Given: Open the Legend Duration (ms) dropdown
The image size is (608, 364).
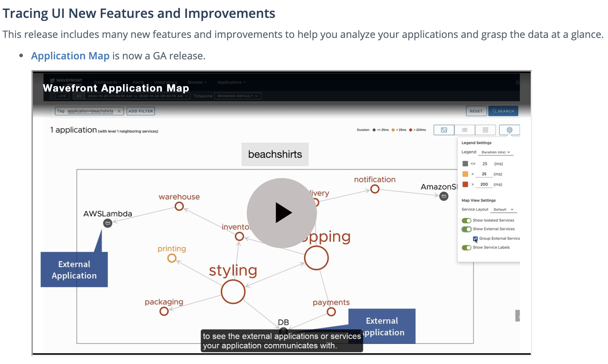Looking at the screenshot, I should [496, 152].
